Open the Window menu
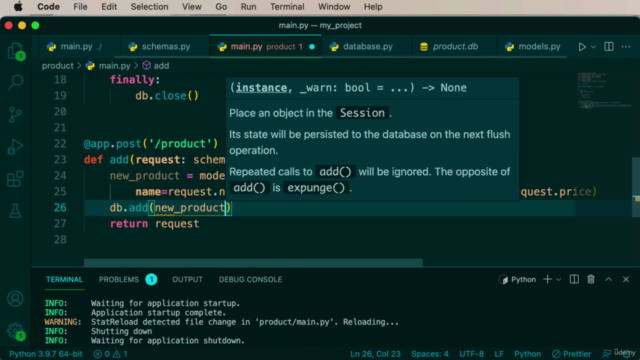 [334, 7]
